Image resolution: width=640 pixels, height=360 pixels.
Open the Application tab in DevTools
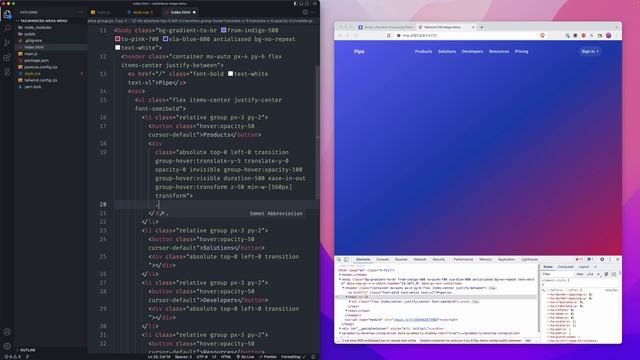[506, 260]
